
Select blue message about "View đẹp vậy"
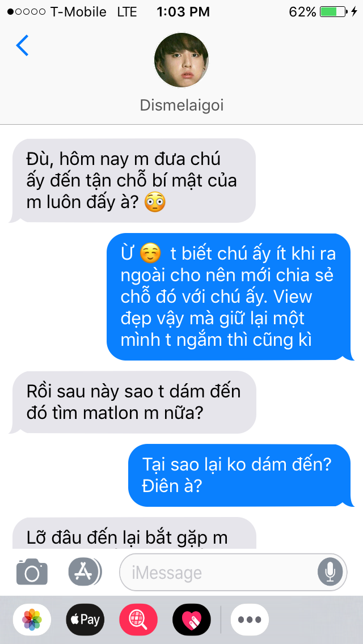[230, 296]
